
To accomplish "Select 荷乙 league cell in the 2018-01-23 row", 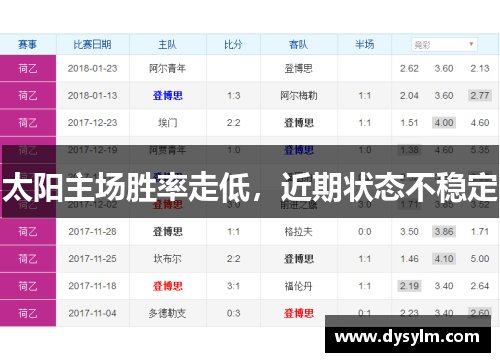I will tap(28, 68).
